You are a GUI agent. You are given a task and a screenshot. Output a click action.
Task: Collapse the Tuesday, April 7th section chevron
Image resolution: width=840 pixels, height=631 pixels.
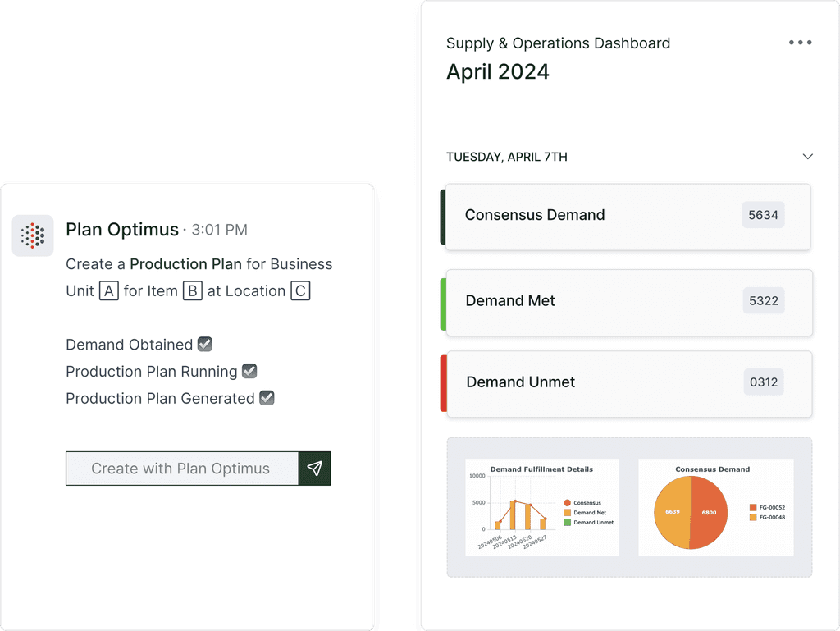tap(808, 157)
